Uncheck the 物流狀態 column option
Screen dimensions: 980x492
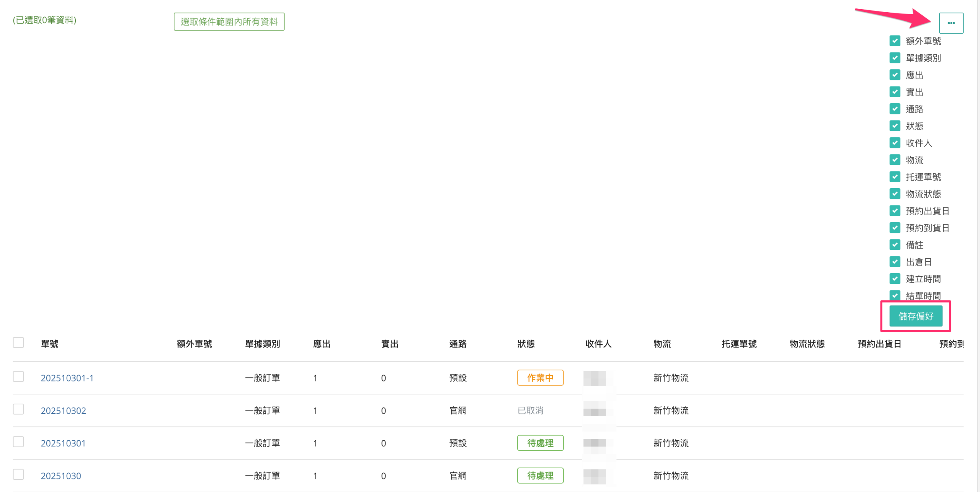[x=895, y=194]
